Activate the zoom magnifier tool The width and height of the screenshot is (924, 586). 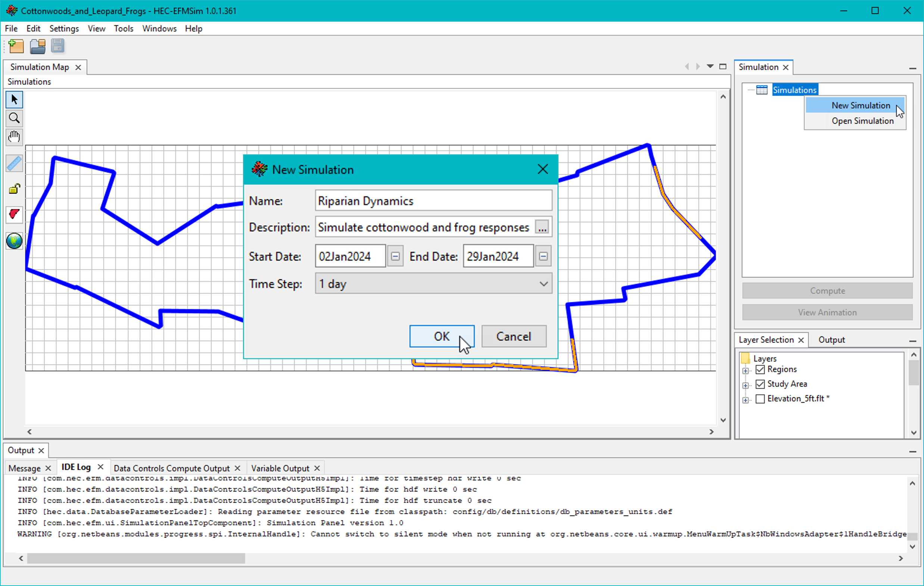[14, 118]
